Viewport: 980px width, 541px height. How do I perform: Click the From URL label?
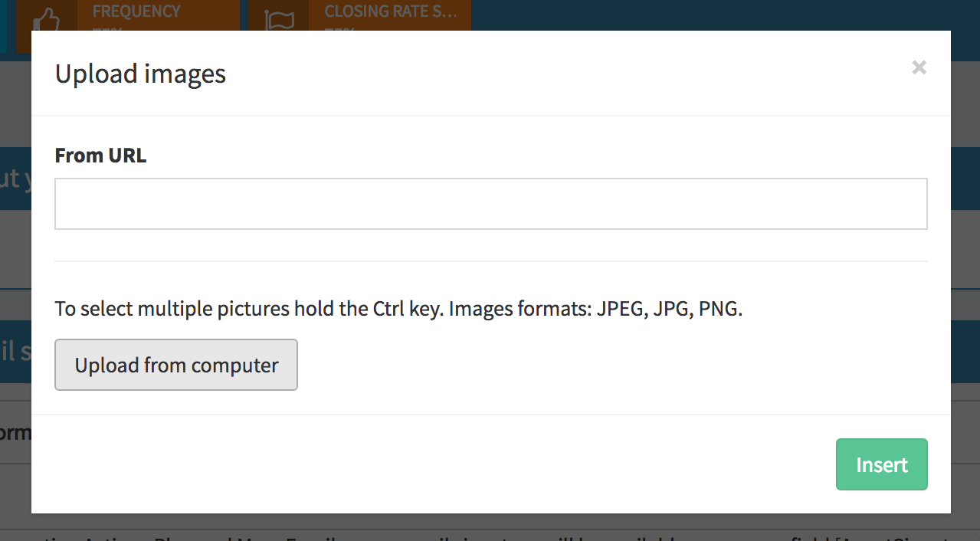pos(100,156)
